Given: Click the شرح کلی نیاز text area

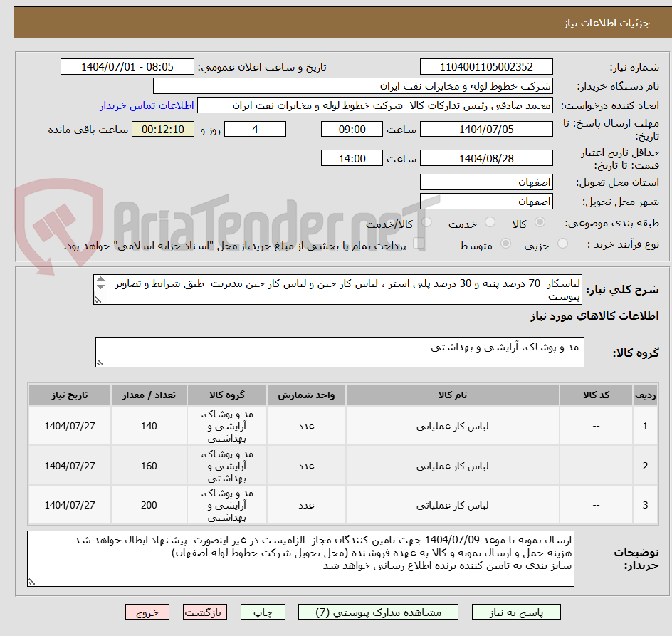Looking at the screenshot, I should [x=337, y=290].
